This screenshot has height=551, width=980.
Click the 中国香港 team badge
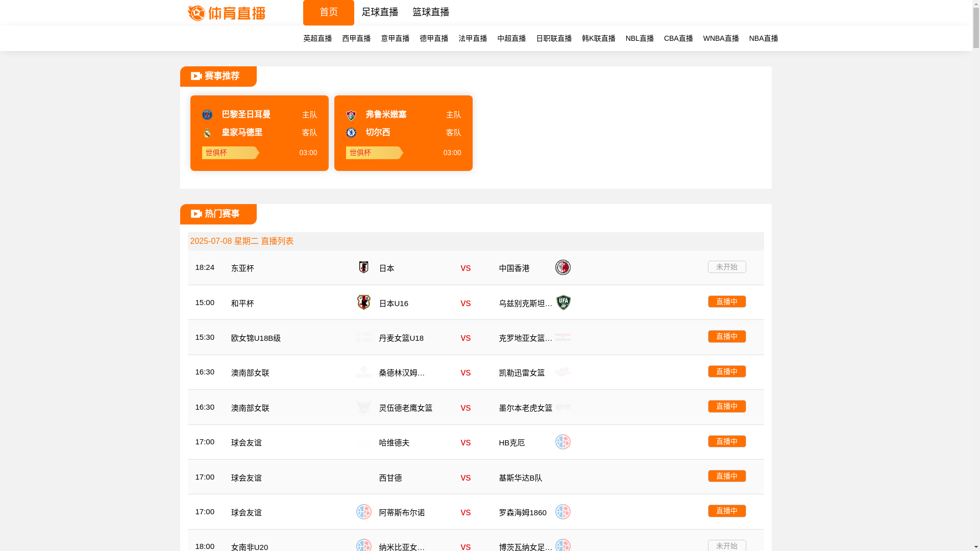562,267
